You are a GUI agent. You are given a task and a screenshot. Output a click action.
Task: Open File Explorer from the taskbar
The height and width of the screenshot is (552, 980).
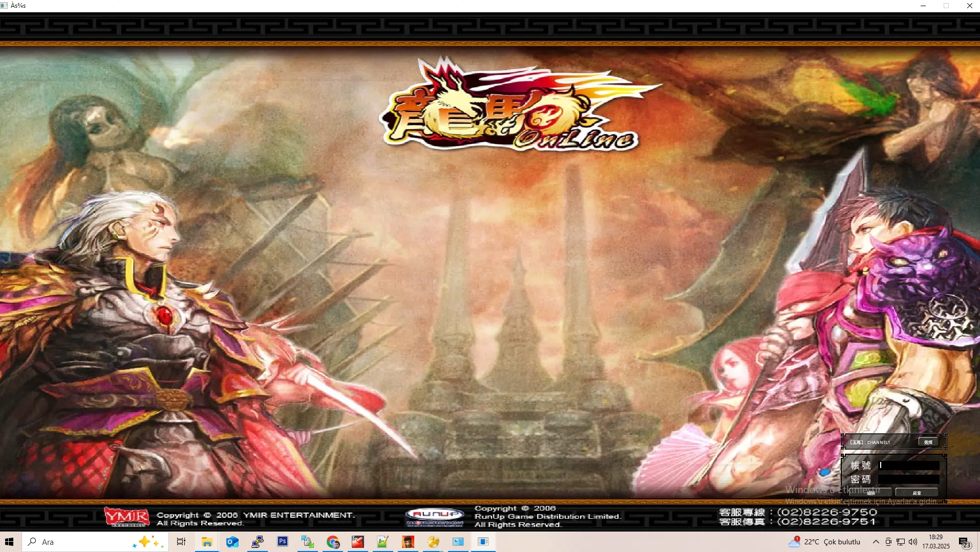coord(207,542)
